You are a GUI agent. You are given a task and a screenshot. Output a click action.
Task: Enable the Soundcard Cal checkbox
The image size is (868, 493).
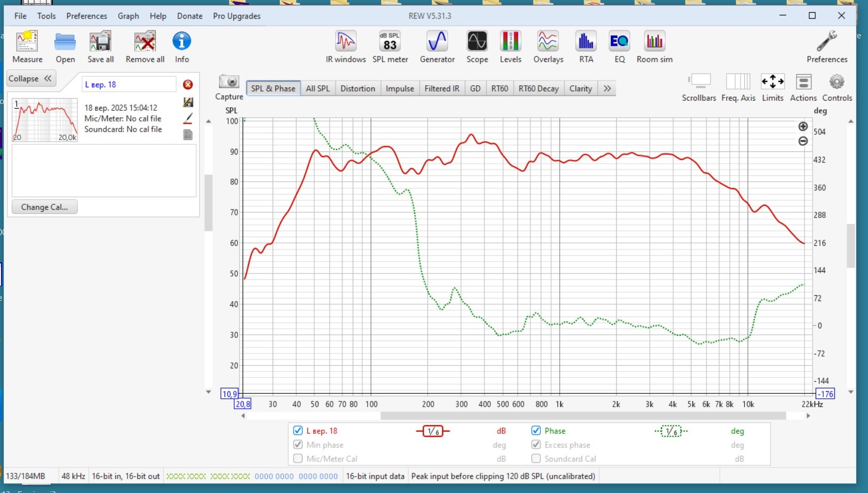click(536, 458)
